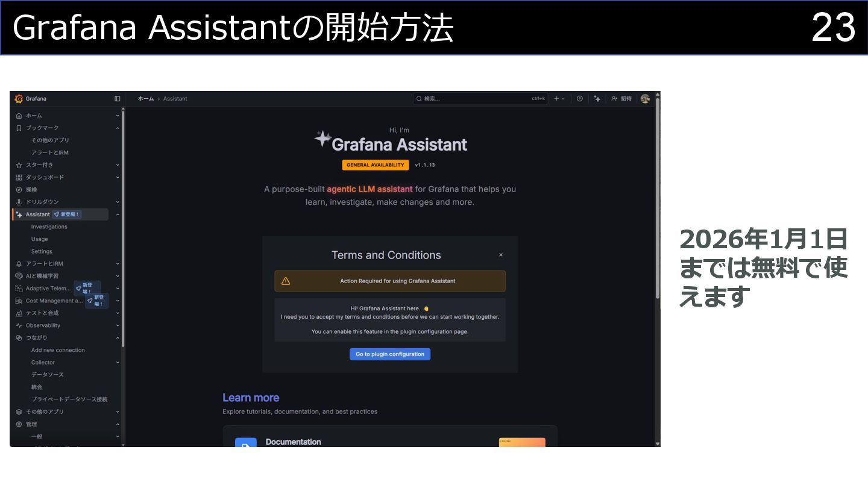Click the v1.1.13 version text

[425, 165]
